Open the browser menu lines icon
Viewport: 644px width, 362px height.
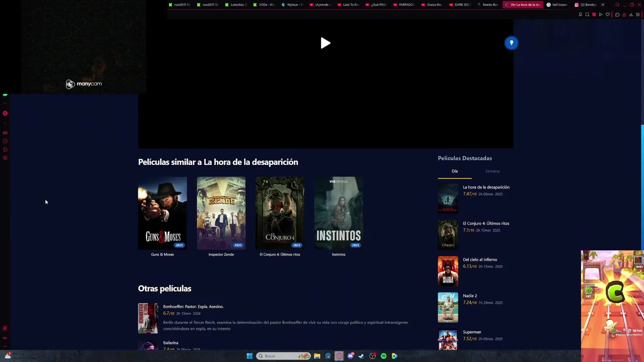point(638,15)
